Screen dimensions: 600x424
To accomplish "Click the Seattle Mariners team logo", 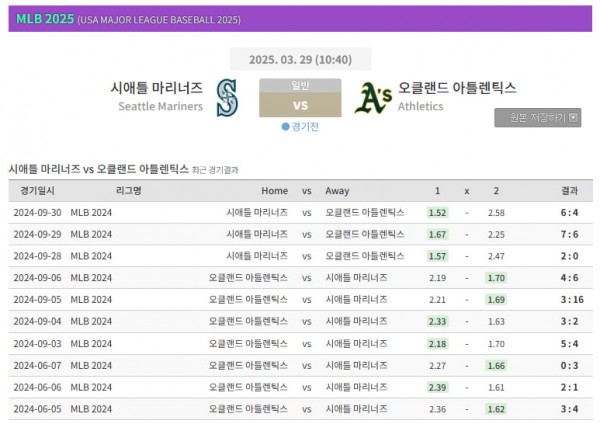I will point(227,97).
